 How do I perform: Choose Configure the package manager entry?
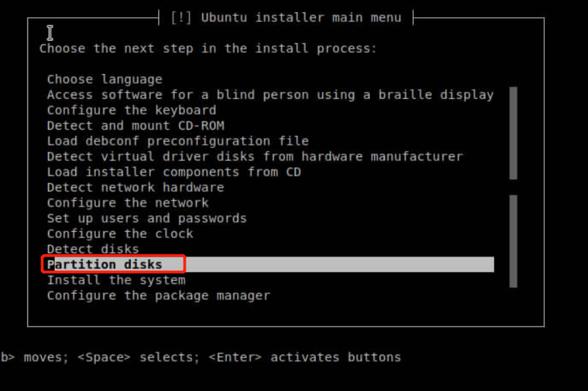click(x=158, y=296)
